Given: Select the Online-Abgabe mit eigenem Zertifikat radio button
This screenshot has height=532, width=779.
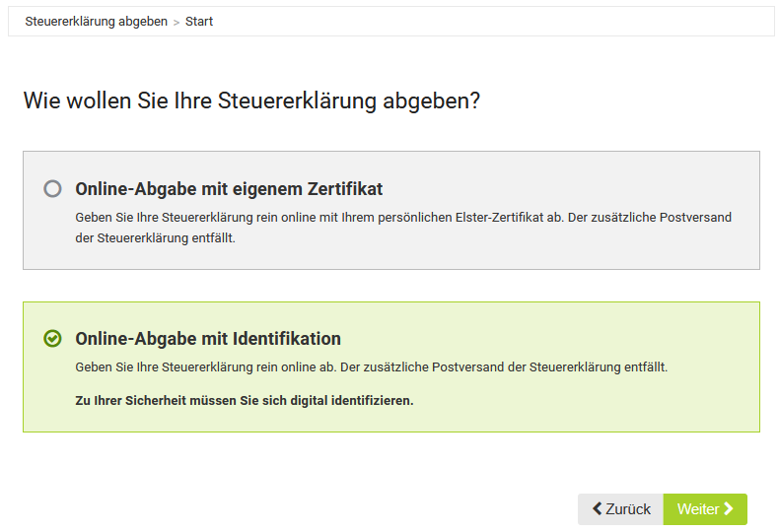Looking at the screenshot, I should [x=53, y=188].
